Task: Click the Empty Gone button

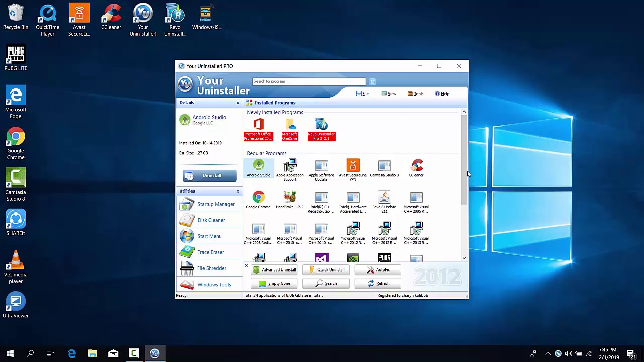Action: click(274, 284)
